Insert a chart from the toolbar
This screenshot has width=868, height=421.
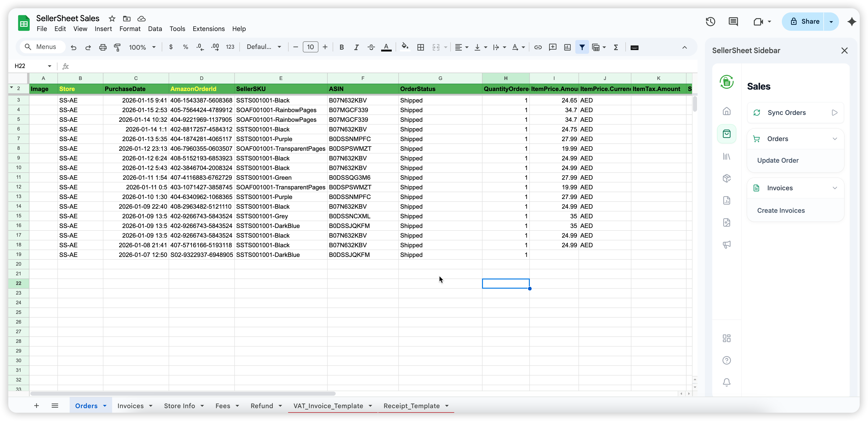(567, 47)
